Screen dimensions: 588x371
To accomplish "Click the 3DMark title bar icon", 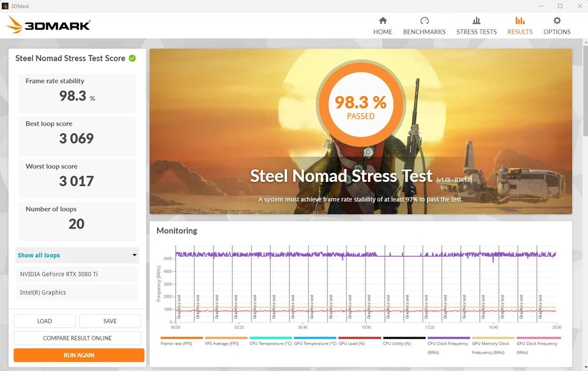I will coord(6,6).
